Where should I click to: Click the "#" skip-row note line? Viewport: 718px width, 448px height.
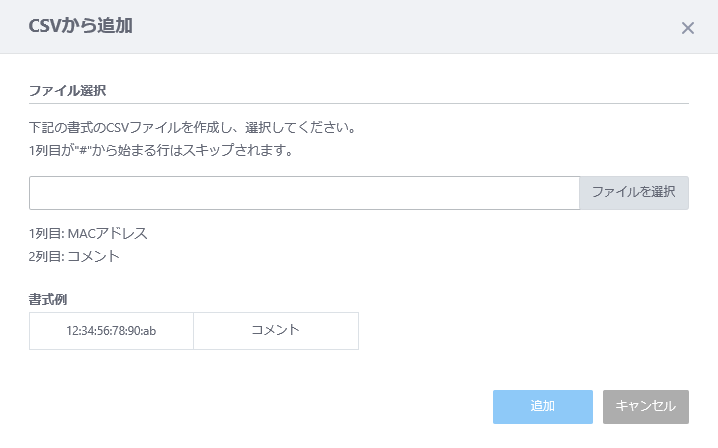point(160,151)
